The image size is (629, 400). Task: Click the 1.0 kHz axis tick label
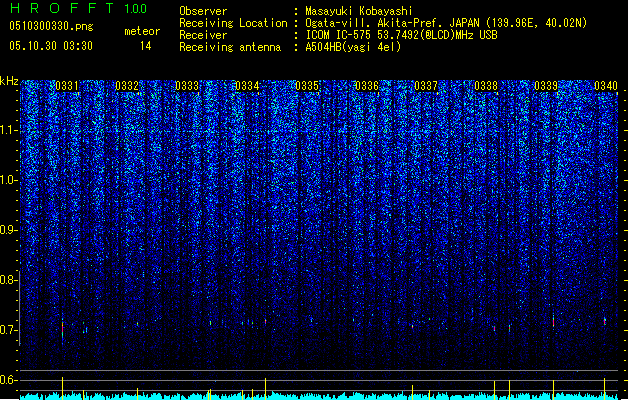9,180
